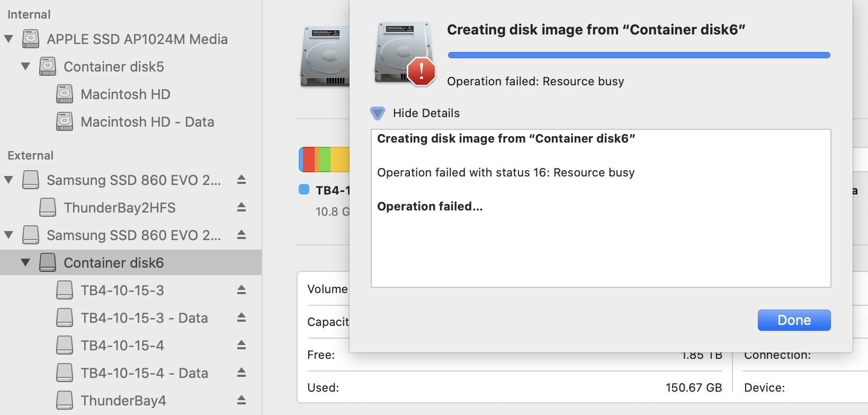Click the Macintosh HD - Data volume icon
868x415 pixels.
(x=65, y=121)
